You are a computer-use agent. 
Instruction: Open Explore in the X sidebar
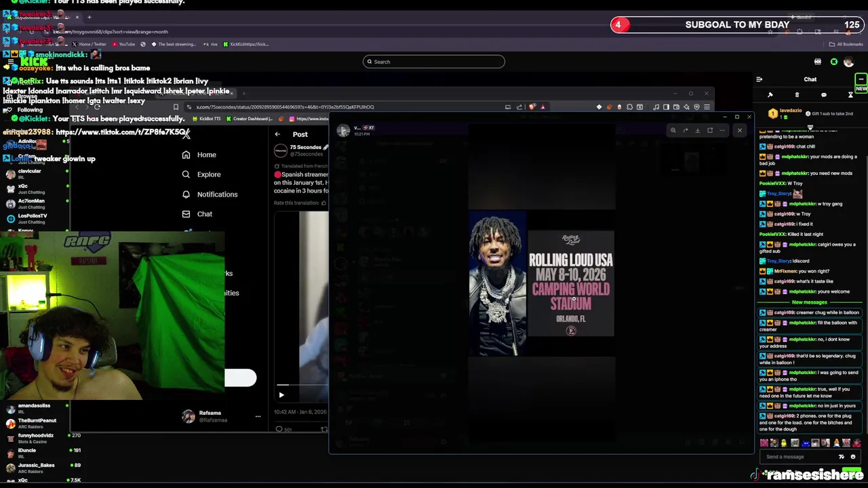coord(201,174)
